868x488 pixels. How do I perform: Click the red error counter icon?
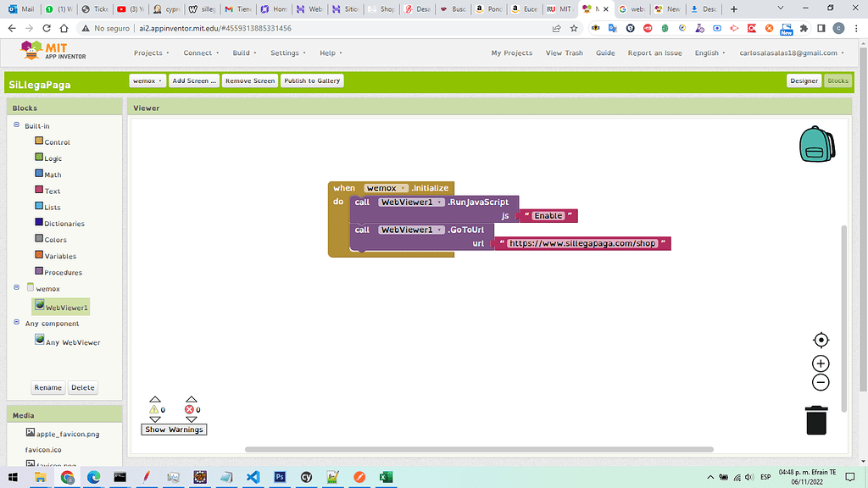191,409
